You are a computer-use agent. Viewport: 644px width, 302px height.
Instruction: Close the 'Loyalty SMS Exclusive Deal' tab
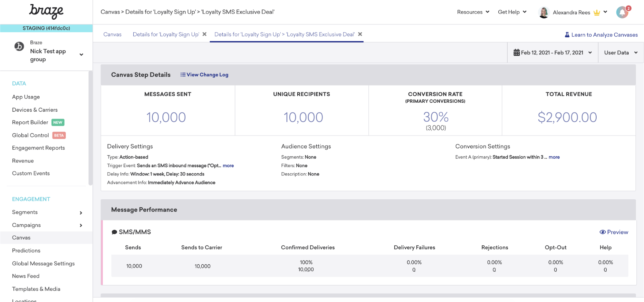(x=360, y=34)
